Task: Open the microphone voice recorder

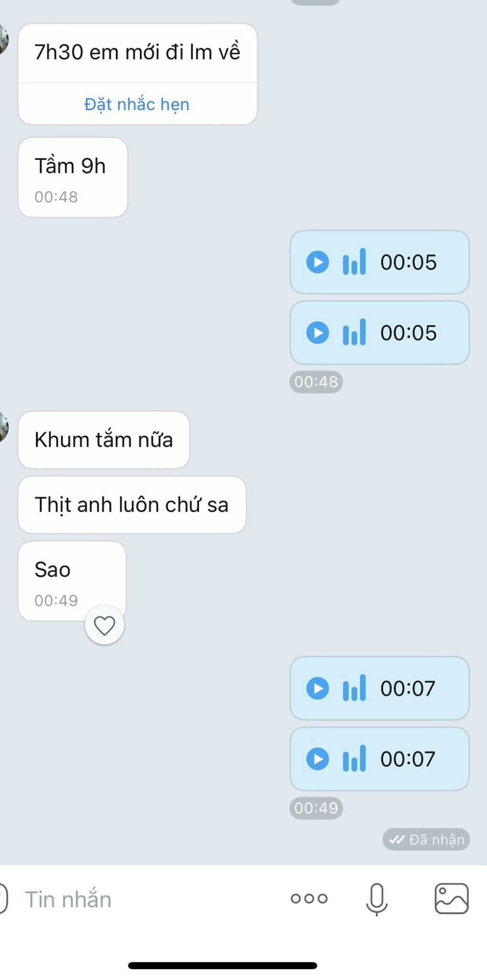Action: [x=377, y=899]
